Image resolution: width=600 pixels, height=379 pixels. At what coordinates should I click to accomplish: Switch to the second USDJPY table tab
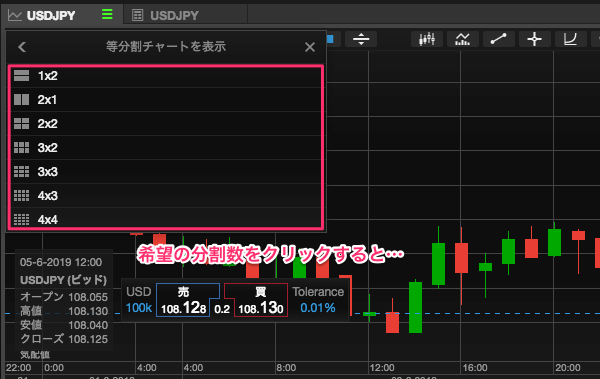pyautogui.click(x=186, y=15)
